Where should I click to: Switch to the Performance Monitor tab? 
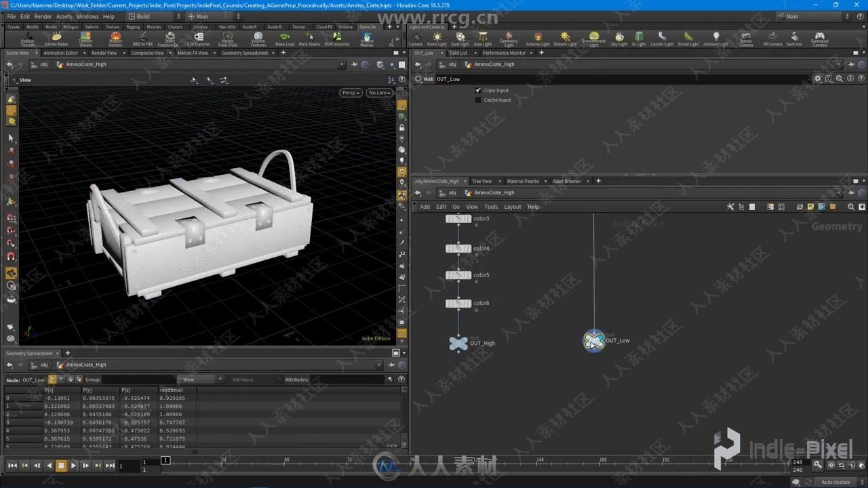coord(504,53)
